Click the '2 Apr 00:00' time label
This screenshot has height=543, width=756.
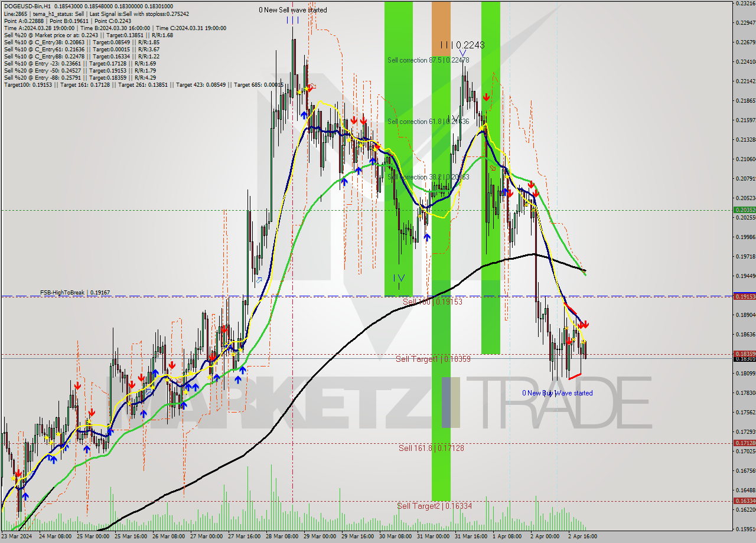545,537
